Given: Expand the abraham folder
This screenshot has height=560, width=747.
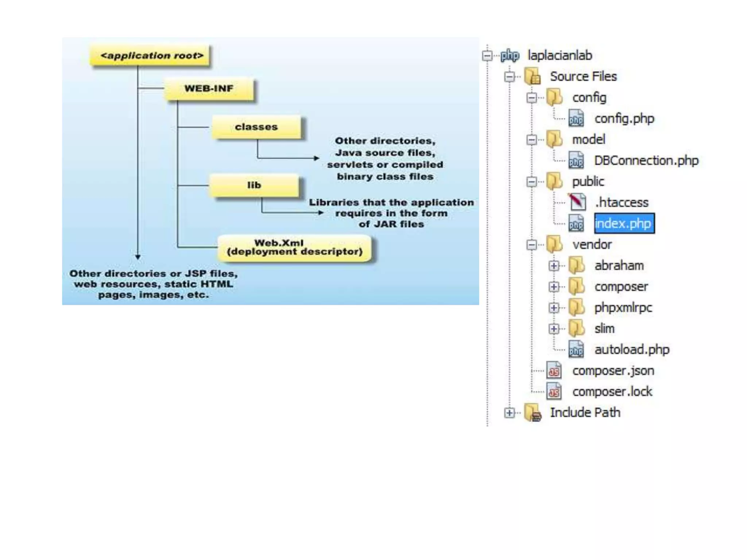Looking at the screenshot, I should point(554,266).
